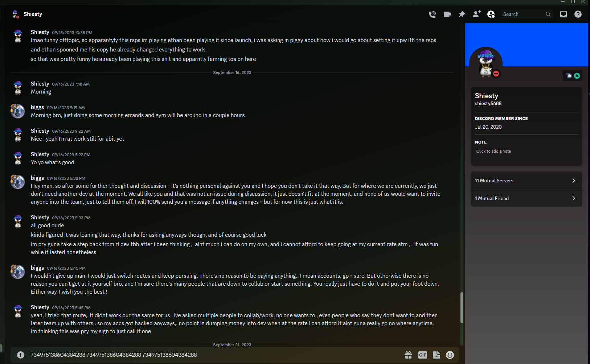Image resolution: width=590 pixels, height=364 pixels.
Task: Open the GIF picker
Action: (x=423, y=355)
